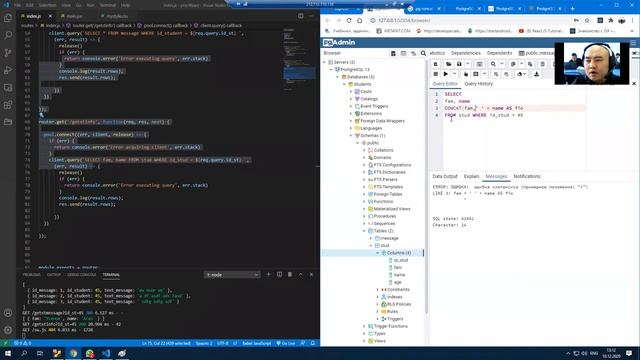Close the terminal panel
The width and height of the screenshot is (640, 360).
[x=311, y=275]
